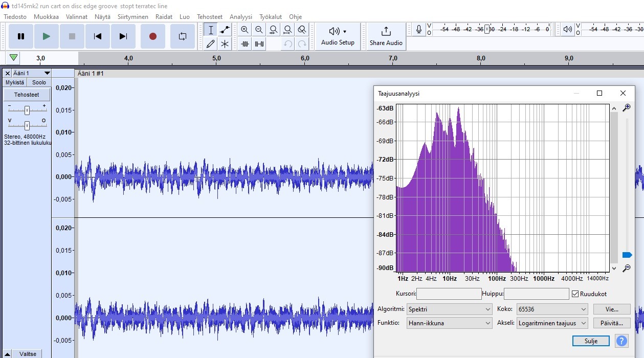Click the Zoom toggle icon
Image resolution: width=644 pixels, height=358 pixels.
coord(302,30)
